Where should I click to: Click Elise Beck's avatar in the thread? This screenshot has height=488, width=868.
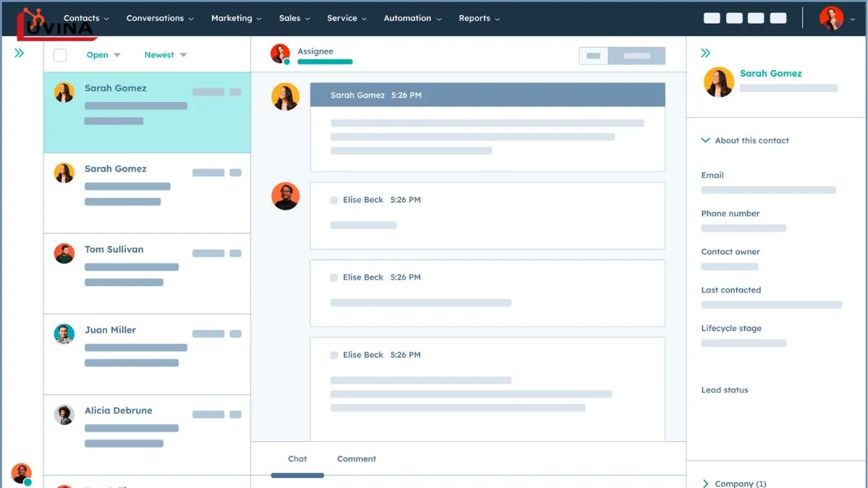click(x=285, y=196)
